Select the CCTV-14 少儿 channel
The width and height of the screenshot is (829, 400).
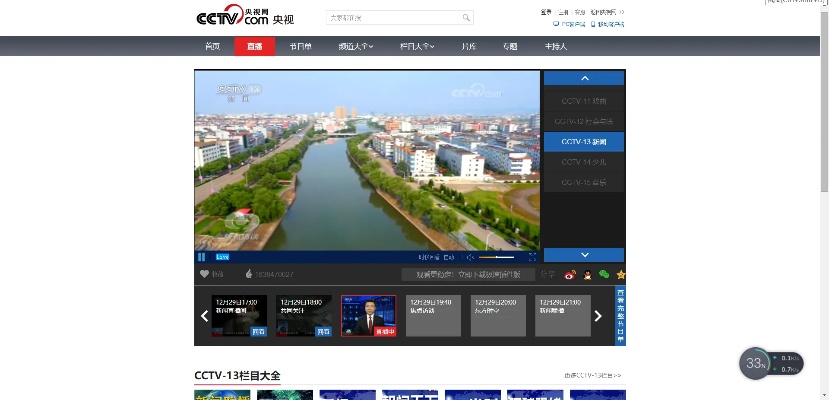(x=583, y=161)
